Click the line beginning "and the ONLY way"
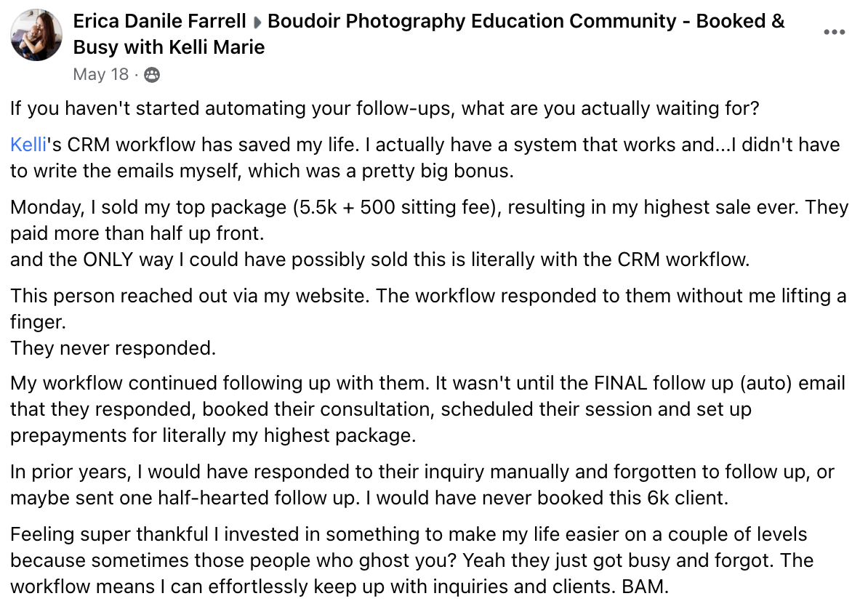 pyautogui.click(x=379, y=259)
